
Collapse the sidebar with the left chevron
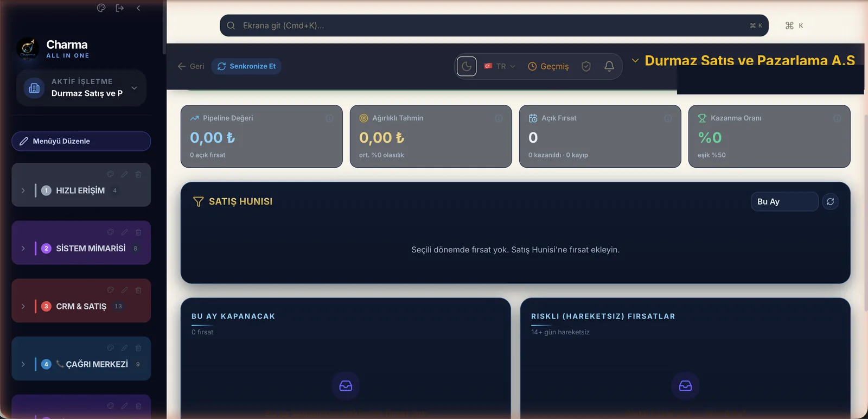click(x=138, y=8)
